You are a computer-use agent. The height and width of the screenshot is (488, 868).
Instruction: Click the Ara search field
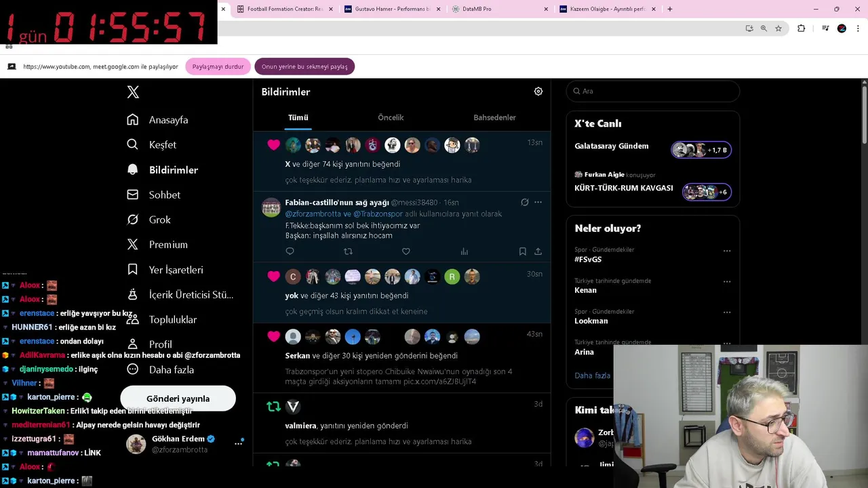coord(652,91)
